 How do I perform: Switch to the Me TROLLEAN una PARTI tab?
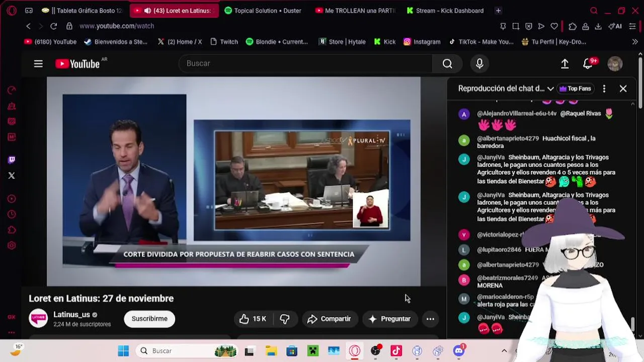coord(355,11)
